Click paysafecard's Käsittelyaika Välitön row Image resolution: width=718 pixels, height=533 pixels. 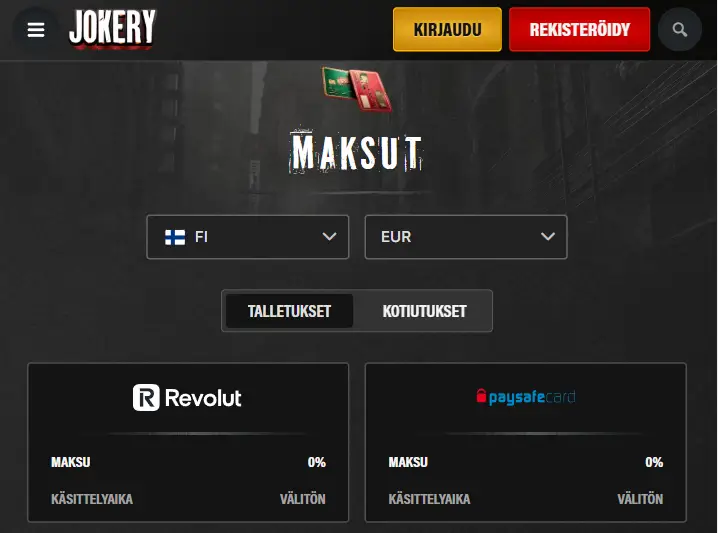[526, 499]
